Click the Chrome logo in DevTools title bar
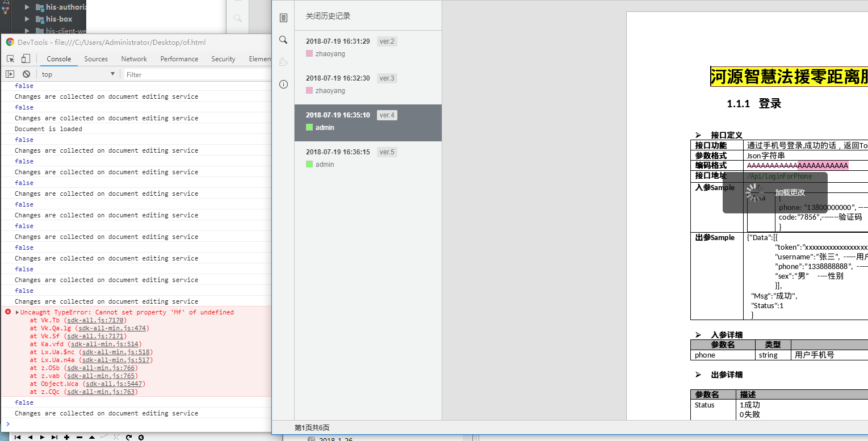The image size is (868, 441). coord(10,42)
